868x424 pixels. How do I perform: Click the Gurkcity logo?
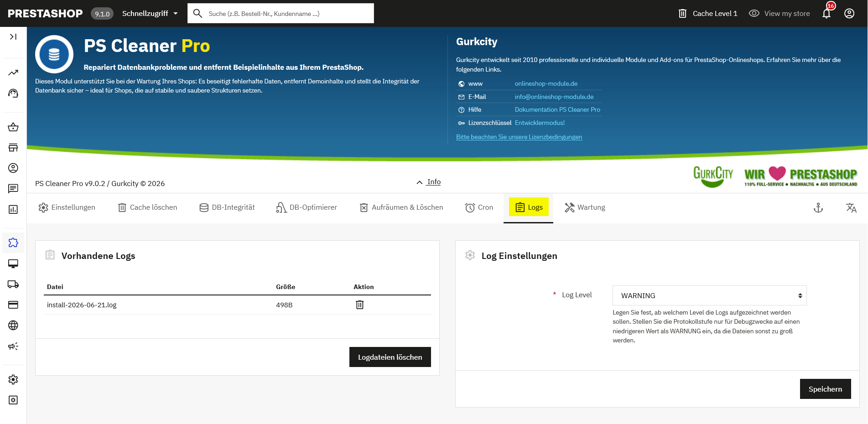click(x=713, y=176)
